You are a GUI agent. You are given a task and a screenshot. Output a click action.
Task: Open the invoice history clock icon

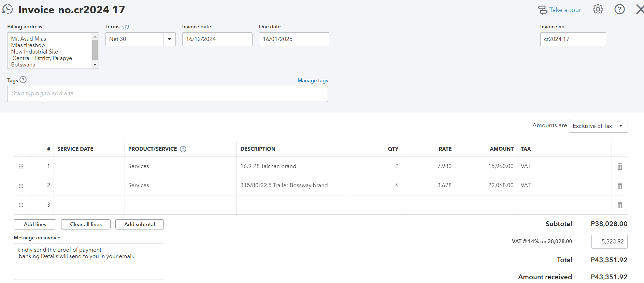[8, 9]
